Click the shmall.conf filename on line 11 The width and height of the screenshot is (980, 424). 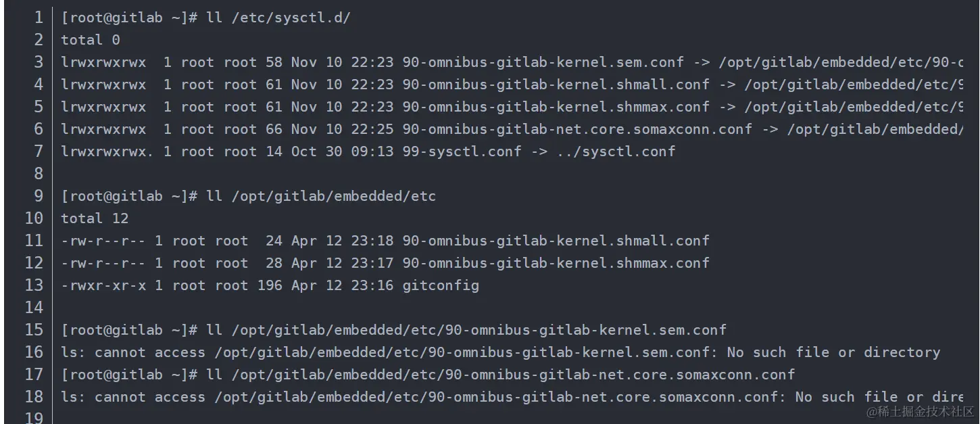556,241
